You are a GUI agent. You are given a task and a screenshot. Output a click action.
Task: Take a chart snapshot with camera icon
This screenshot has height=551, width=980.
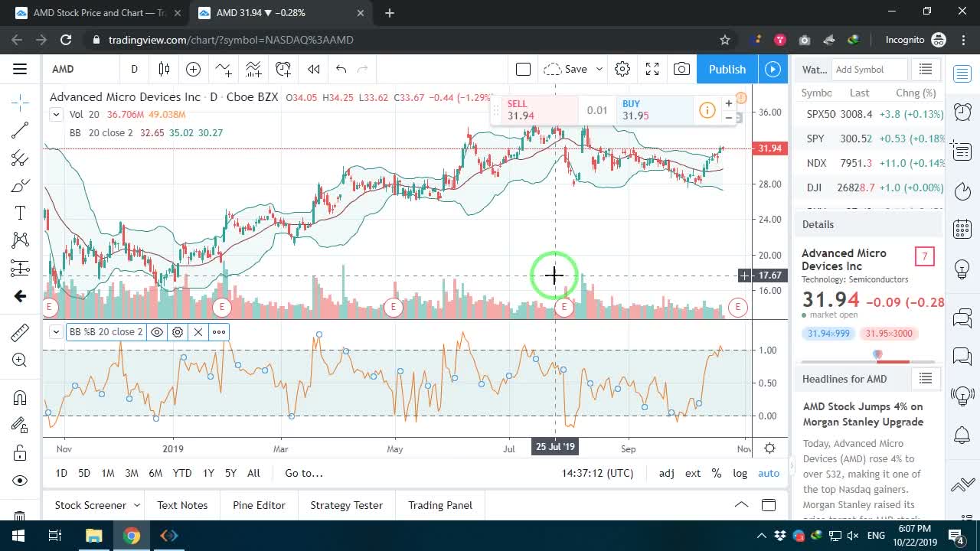click(681, 69)
